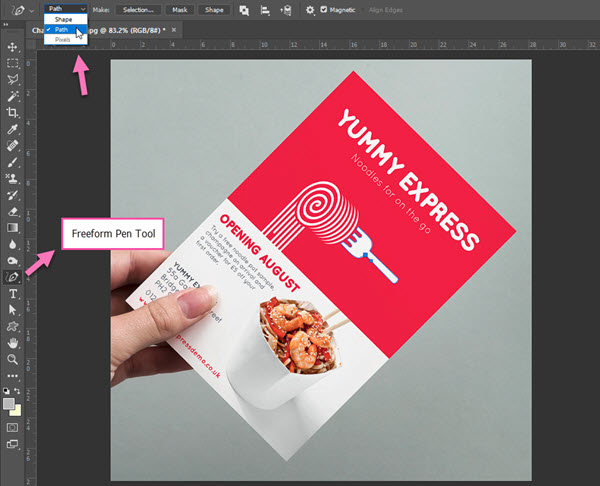The image size is (600, 486).
Task: Select the Eraser tool
Action: coord(12,211)
